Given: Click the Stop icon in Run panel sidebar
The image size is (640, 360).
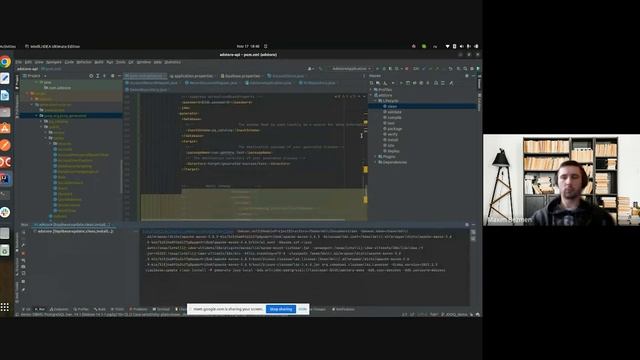Looking at the screenshot, I should [24, 253].
